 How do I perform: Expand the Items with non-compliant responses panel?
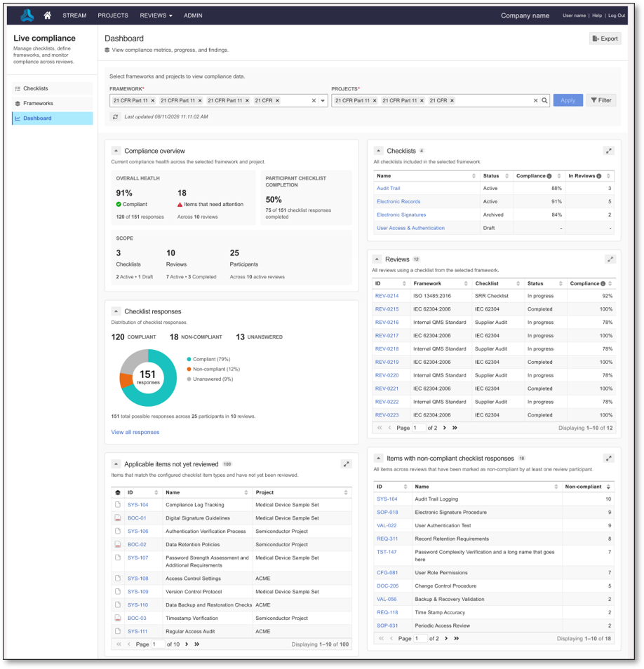coord(609,458)
